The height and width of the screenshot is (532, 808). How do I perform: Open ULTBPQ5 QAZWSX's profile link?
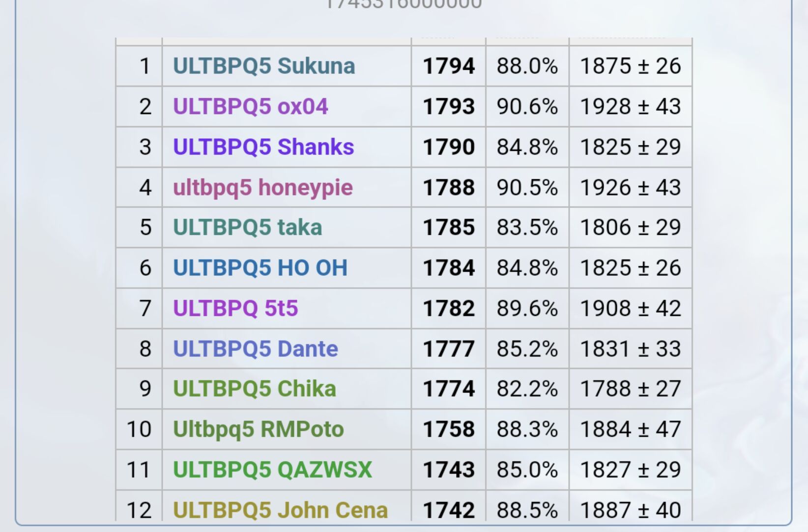pyautogui.click(x=272, y=470)
